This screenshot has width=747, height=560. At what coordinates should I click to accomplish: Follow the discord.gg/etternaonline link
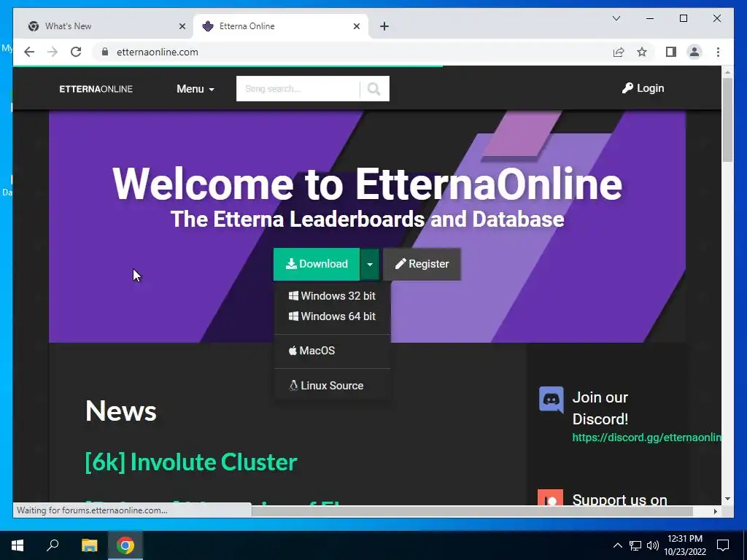646,437
